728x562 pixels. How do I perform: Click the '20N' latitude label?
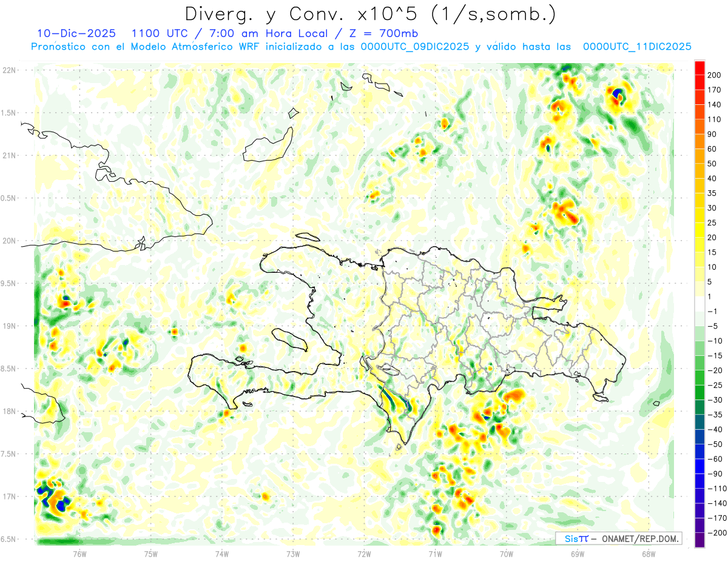point(10,241)
